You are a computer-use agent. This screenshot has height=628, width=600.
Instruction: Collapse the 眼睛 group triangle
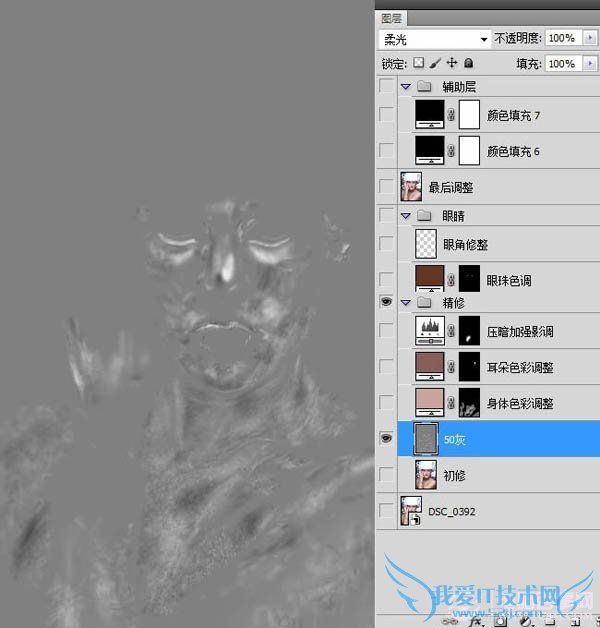(406, 216)
